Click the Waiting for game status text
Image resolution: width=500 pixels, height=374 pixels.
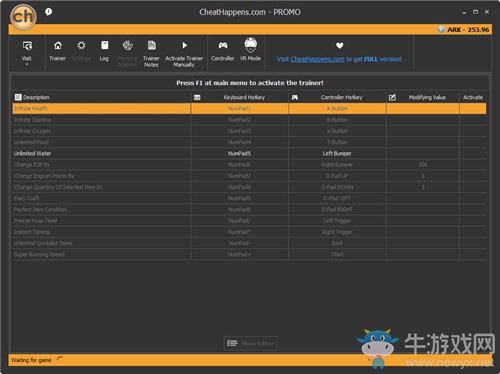[31, 360]
